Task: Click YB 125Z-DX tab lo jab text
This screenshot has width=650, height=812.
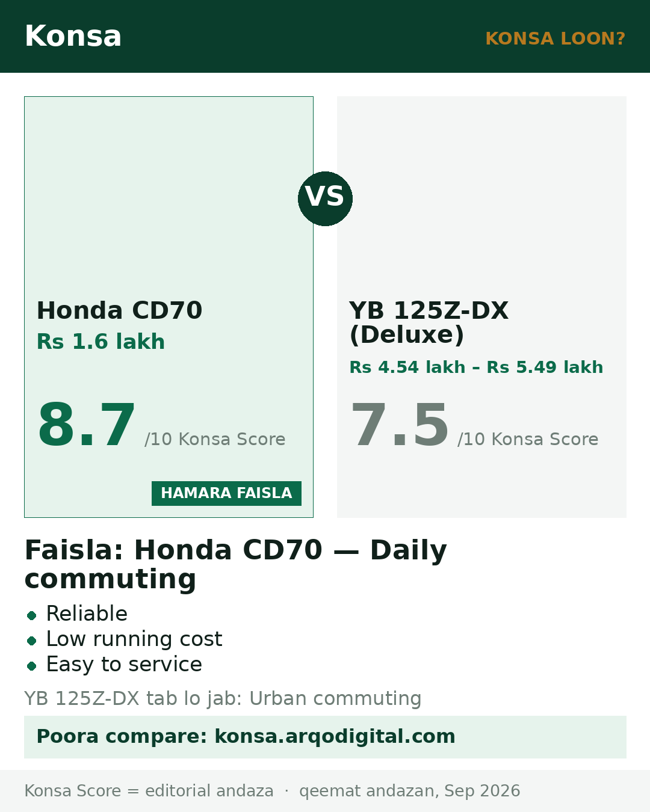Action: coord(223,698)
